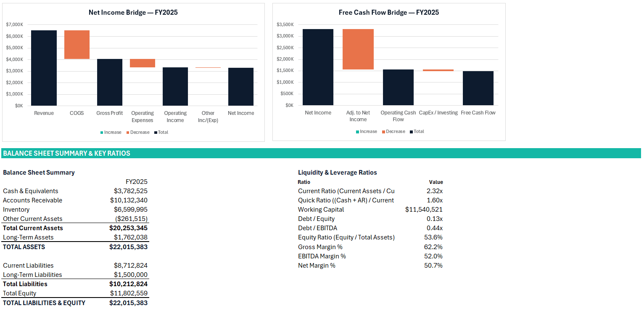The width and height of the screenshot is (644, 311).
Task: Select the Long-Term Liabilities label cell
Action: (x=32, y=275)
